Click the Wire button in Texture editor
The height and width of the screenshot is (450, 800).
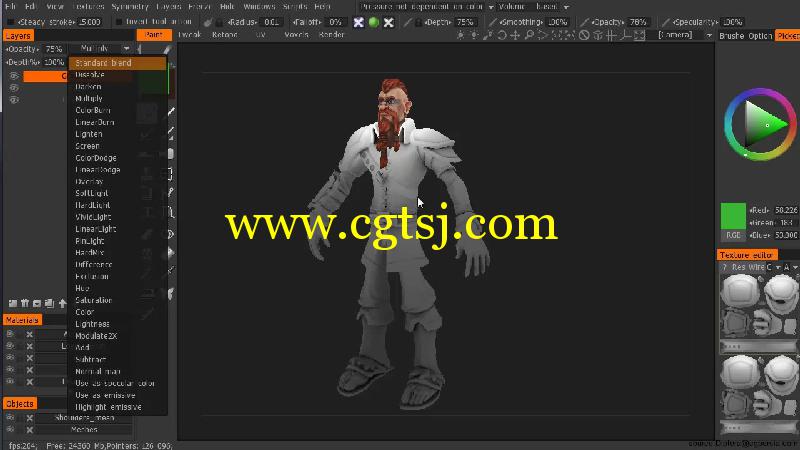(756, 267)
